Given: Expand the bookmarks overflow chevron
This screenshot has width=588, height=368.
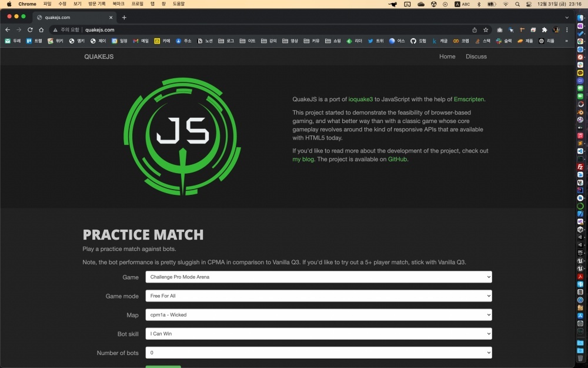Looking at the screenshot, I should click(566, 41).
